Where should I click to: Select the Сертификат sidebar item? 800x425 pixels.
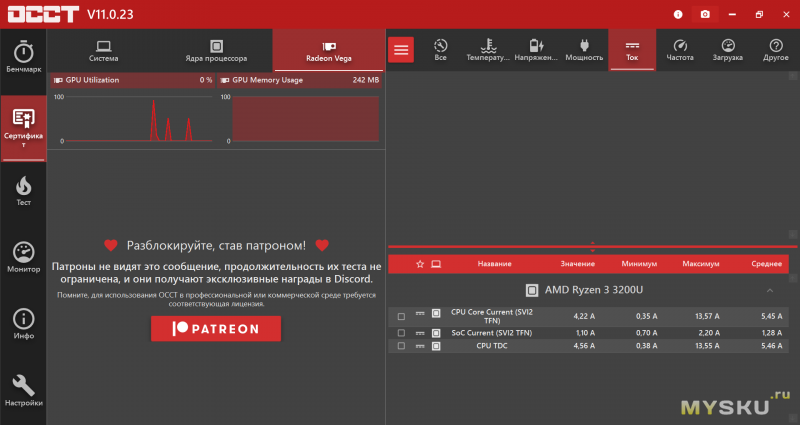(23, 128)
